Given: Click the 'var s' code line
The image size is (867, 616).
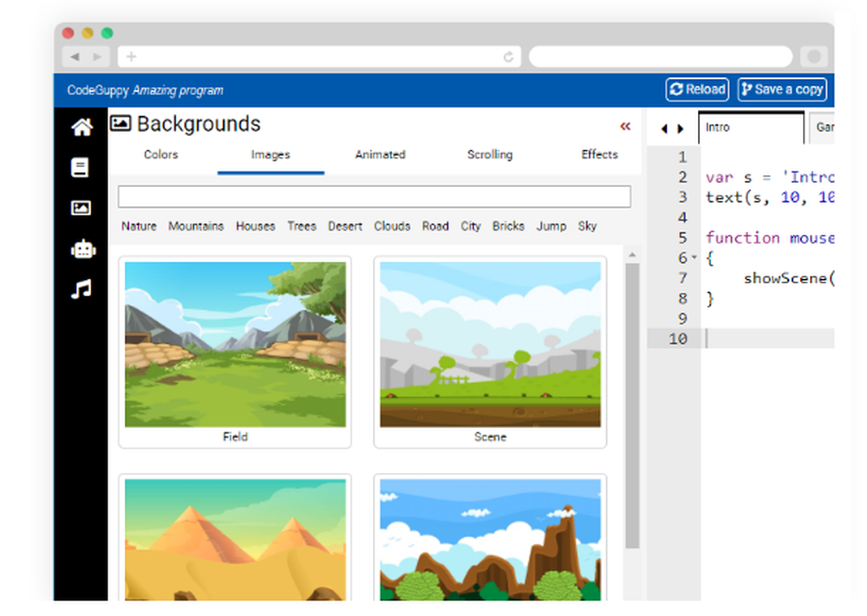Looking at the screenshot, I should [x=770, y=178].
